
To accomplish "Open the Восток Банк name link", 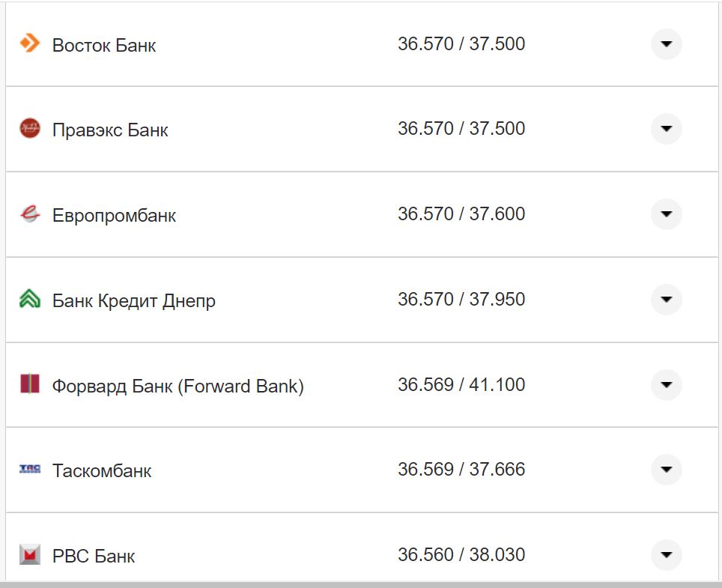I will [104, 45].
